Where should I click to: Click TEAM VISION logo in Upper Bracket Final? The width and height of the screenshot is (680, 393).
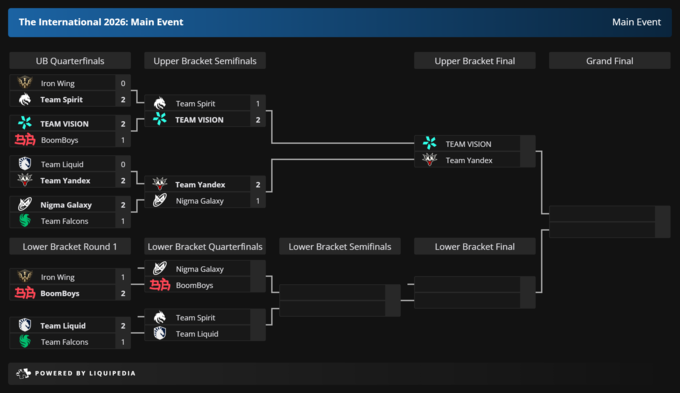pyautogui.click(x=429, y=143)
